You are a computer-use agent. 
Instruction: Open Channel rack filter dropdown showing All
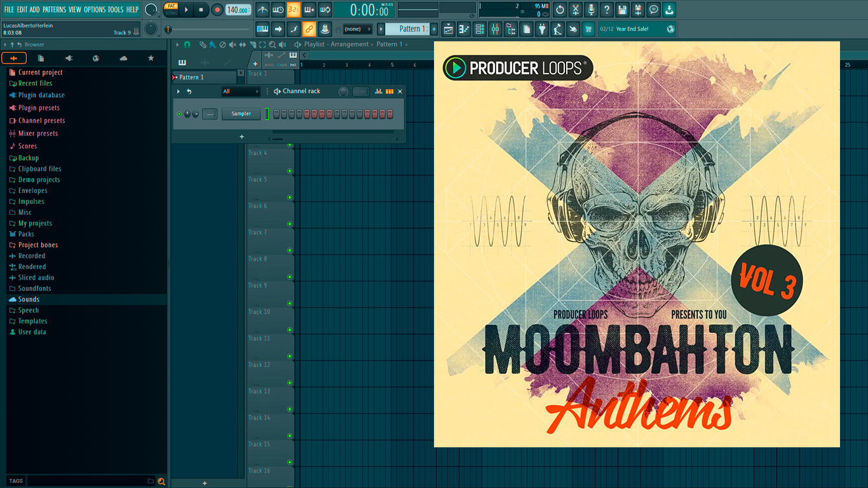pyautogui.click(x=241, y=91)
